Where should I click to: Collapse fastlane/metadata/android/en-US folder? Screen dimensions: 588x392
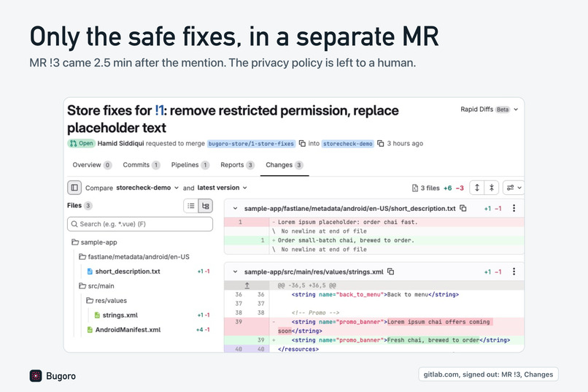tap(134, 257)
